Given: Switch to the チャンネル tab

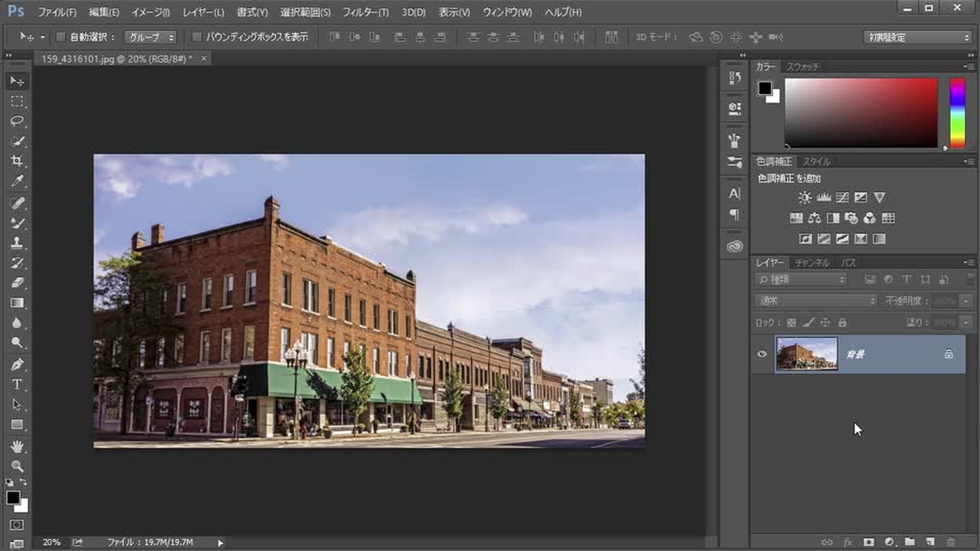Looking at the screenshot, I should (x=812, y=263).
